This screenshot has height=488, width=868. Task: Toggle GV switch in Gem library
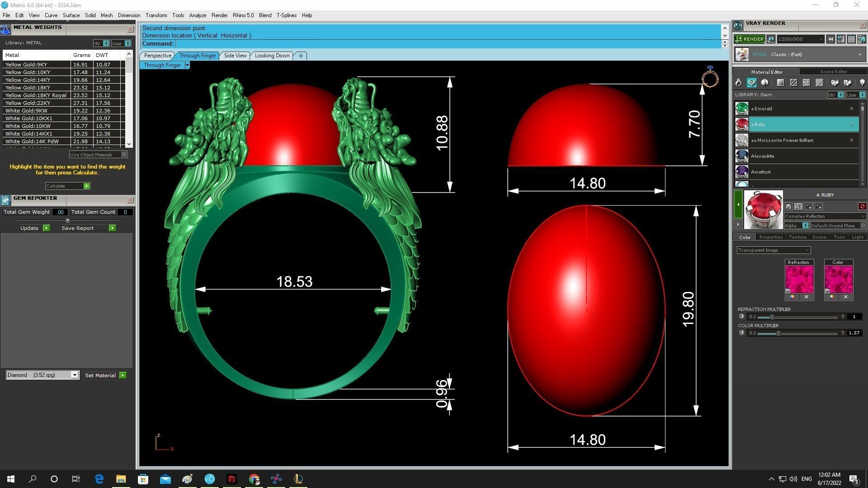pos(836,95)
